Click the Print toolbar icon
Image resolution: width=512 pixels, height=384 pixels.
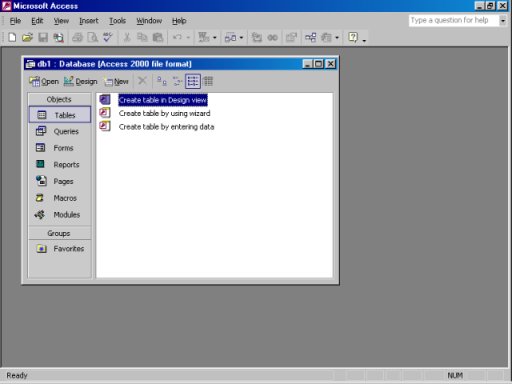pos(77,37)
